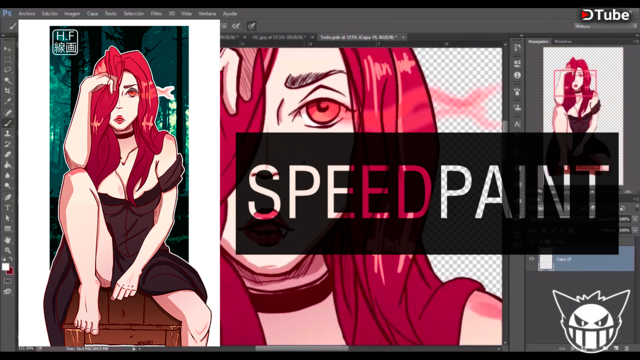The image size is (640, 360).
Task: Open the Filtro menu
Action: click(156, 13)
